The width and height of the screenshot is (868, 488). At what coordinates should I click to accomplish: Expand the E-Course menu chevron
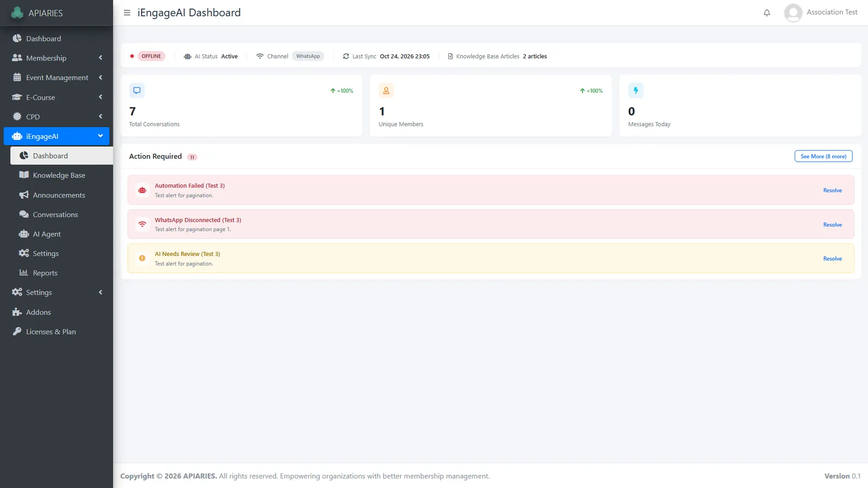point(100,97)
